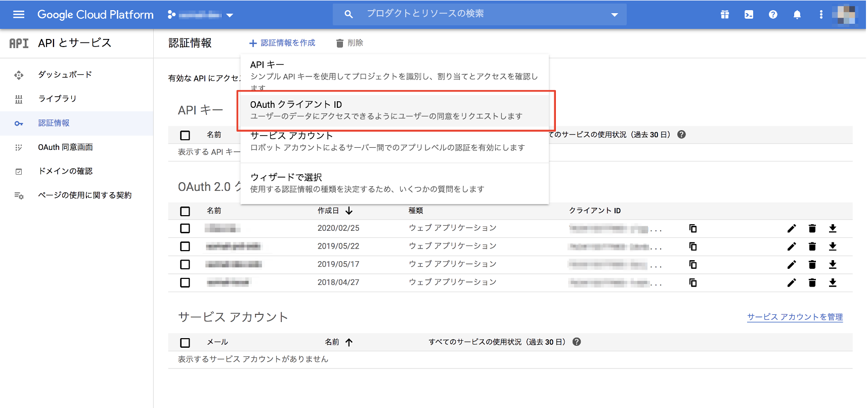Open ライブラリ in sidebar

tap(57, 99)
